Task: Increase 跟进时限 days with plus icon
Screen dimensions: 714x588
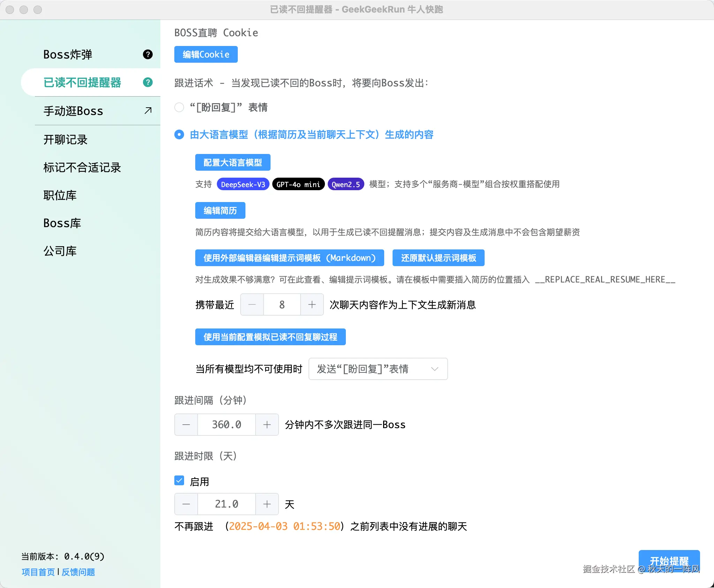Action: (267, 504)
